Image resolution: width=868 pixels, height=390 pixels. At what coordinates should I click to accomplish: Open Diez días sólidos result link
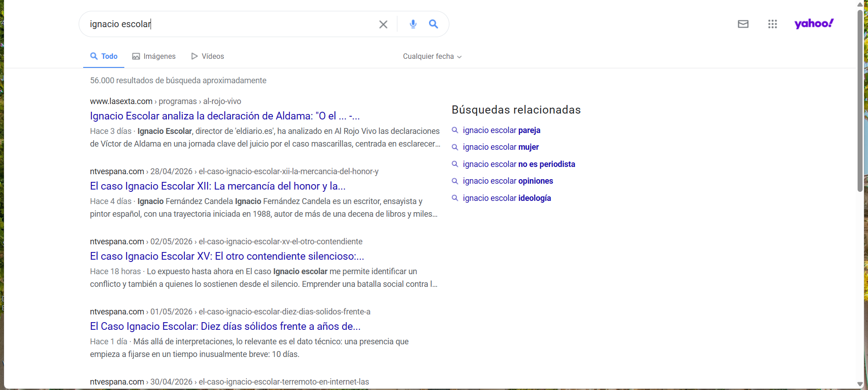coord(225,326)
